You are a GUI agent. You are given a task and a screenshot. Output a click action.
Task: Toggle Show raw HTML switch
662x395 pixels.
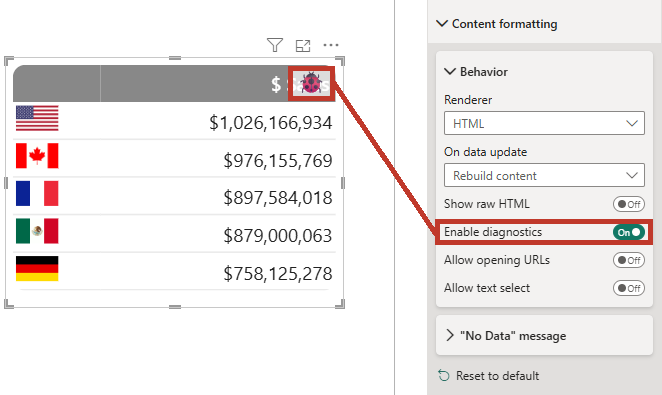pyautogui.click(x=629, y=204)
